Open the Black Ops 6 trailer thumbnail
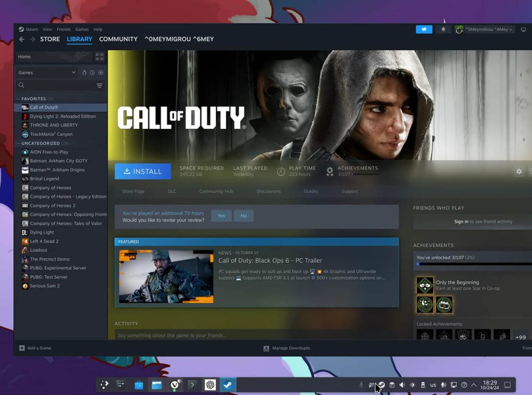Image resolution: width=532 pixels, height=395 pixels. click(166, 276)
